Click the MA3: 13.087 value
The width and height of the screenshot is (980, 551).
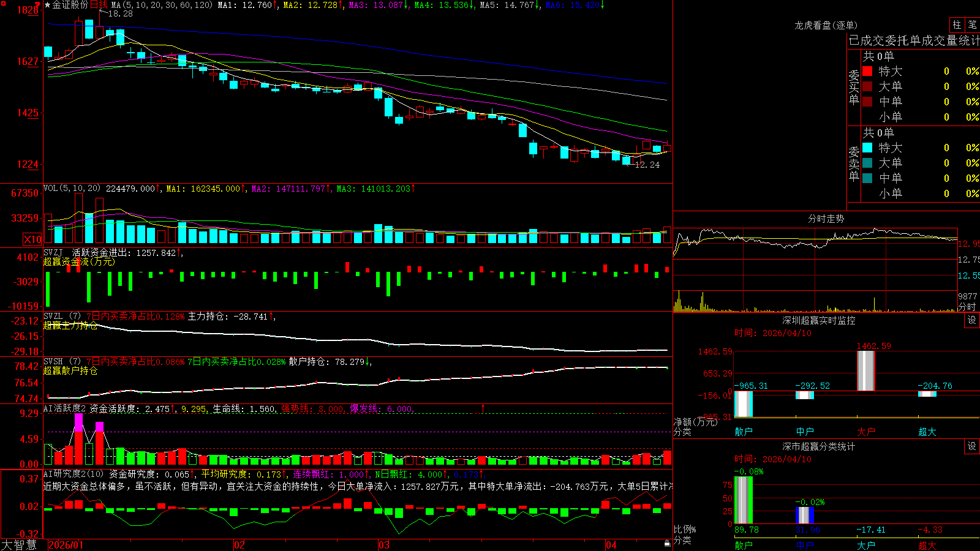(x=379, y=5)
